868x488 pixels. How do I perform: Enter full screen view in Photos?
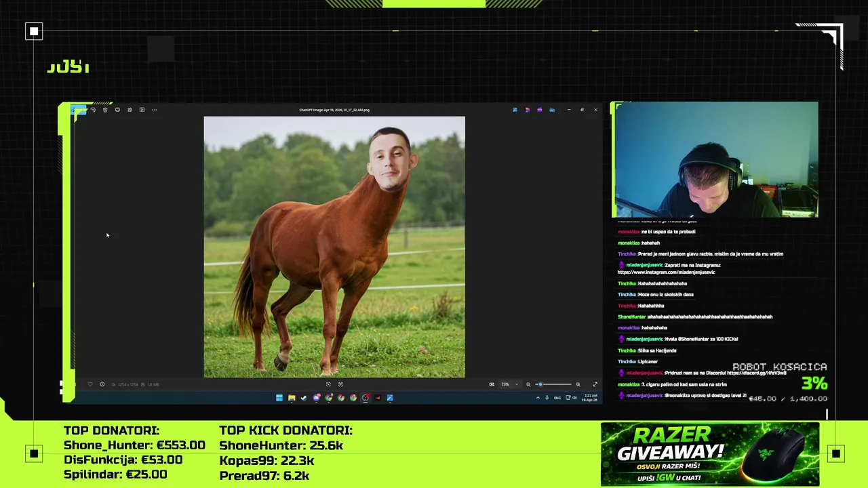tap(595, 384)
